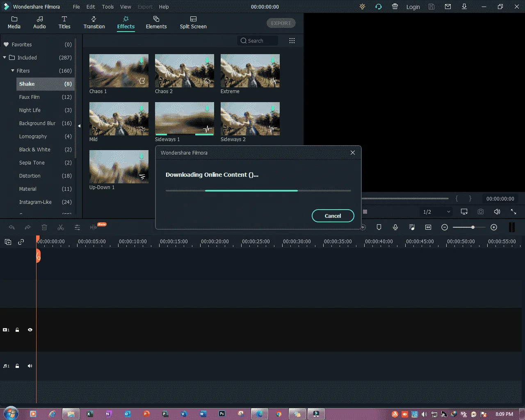
Task: Open the messages envelope icon
Action: pos(448,7)
